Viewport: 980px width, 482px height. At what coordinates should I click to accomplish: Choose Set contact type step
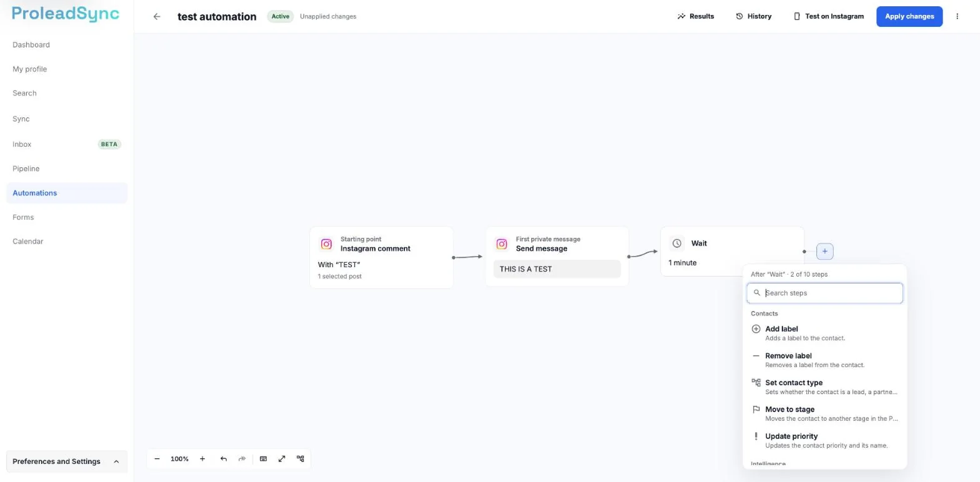pos(824,387)
